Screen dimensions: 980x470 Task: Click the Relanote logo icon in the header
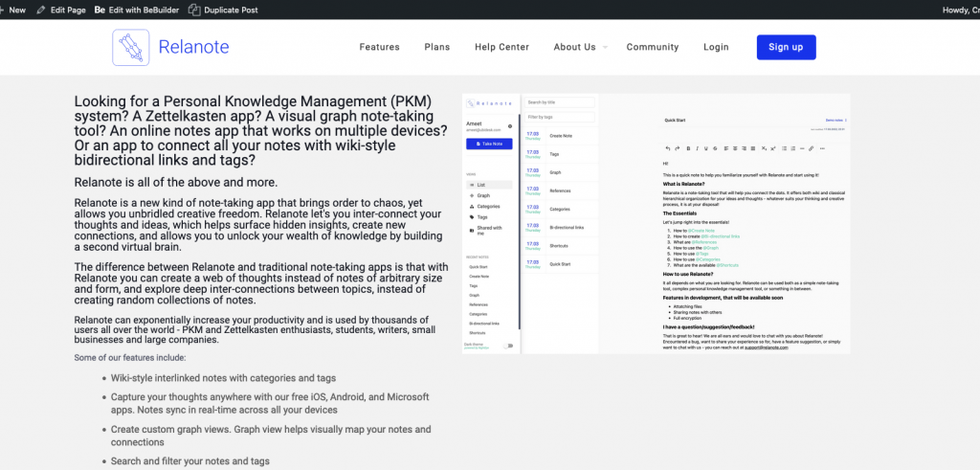[x=130, y=47]
